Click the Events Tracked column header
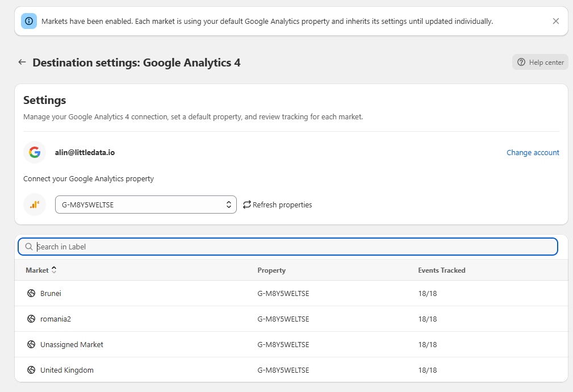Viewport: 573px width, 392px height. 441,270
